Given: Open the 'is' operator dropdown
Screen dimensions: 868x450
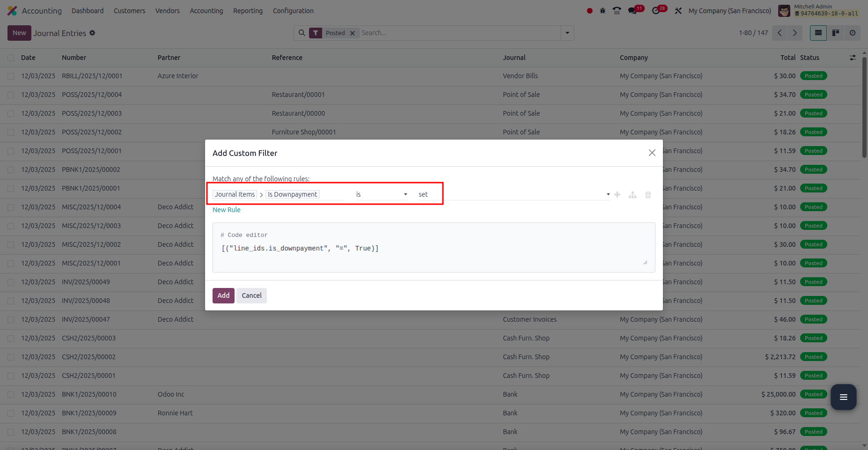Looking at the screenshot, I should [x=381, y=194].
